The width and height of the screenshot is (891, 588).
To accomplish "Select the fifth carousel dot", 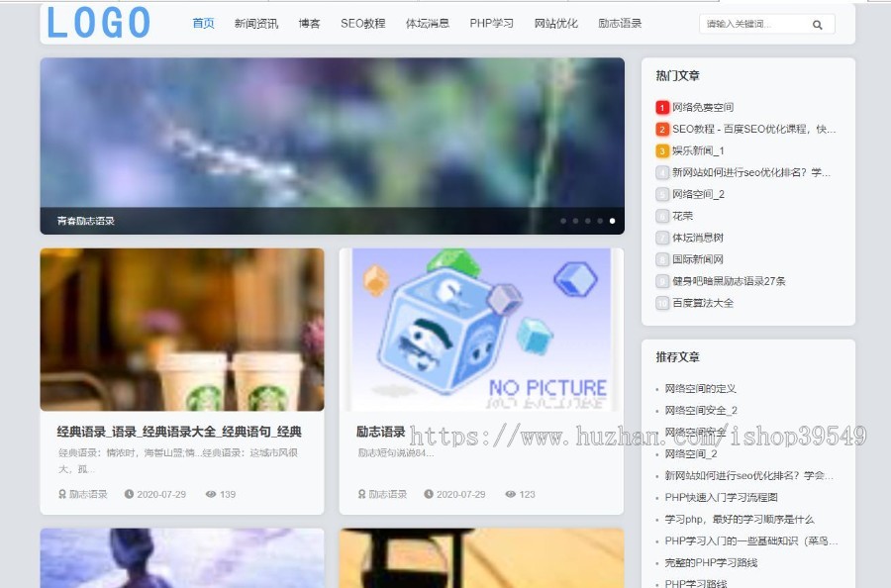I will [612, 221].
